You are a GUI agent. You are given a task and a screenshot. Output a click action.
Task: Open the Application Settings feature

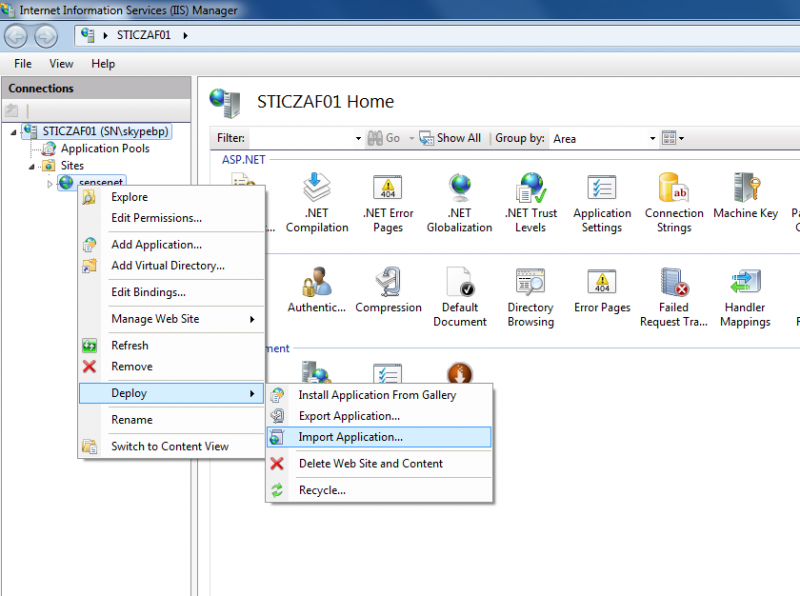(602, 203)
